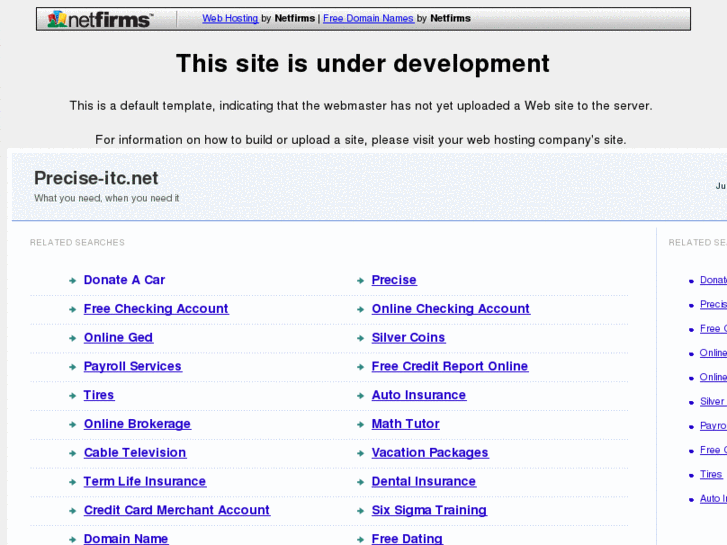Open the Free Credit Report Online link
This screenshot has height=545, width=727.
point(450,366)
